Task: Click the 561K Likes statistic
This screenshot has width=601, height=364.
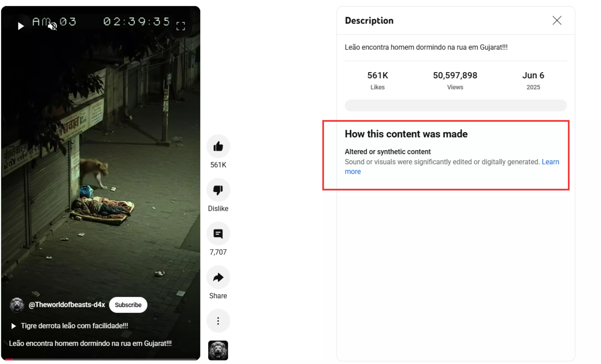Action: [x=378, y=80]
